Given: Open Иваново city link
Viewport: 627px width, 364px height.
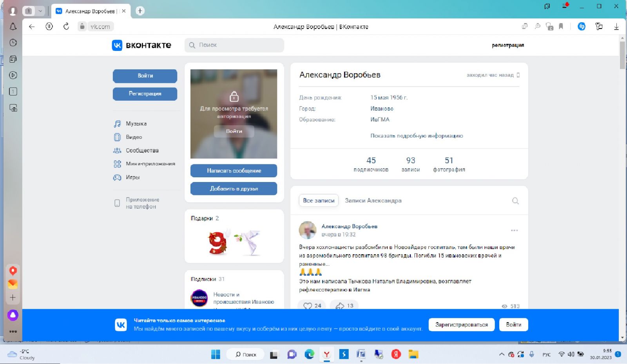Looking at the screenshot, I should click(382, 108).
